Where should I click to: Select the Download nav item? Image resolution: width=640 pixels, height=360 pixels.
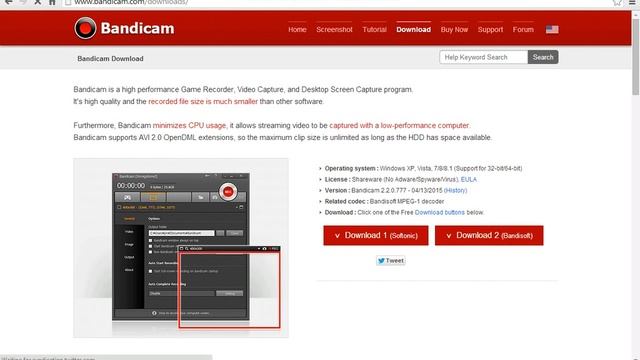pyautogui.click(x=413, y=29)
